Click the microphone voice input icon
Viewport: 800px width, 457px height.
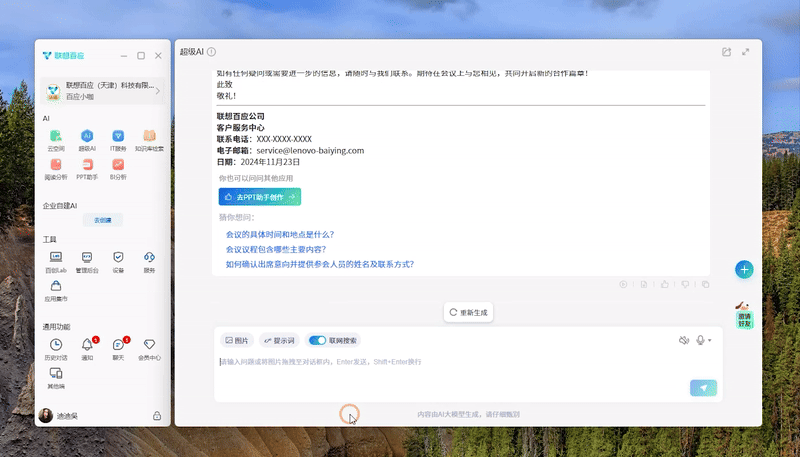pyautogui.click(x=701, y=340)
